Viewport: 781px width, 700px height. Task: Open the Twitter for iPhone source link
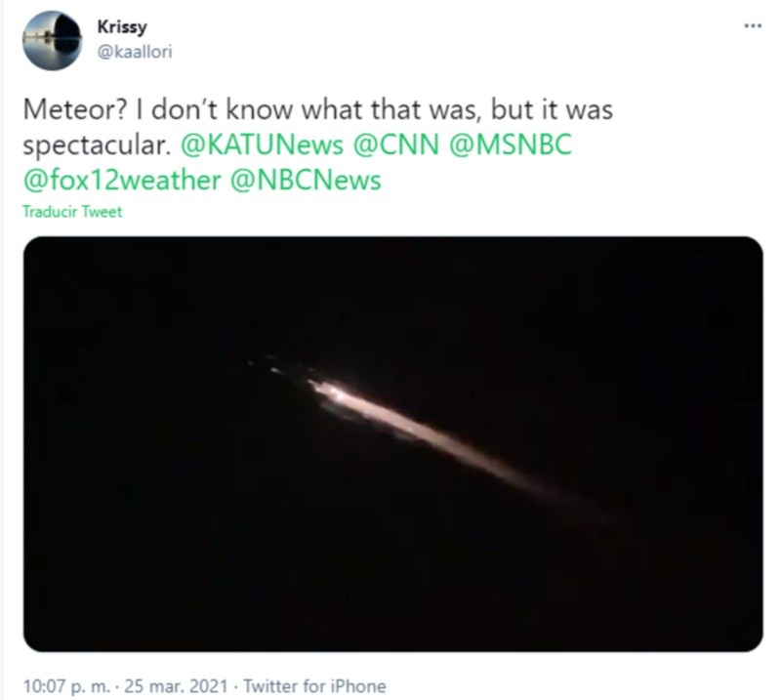[314, 685]
